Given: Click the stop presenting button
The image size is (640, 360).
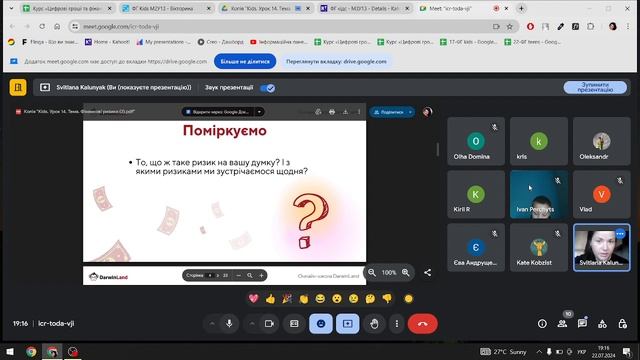Looking at the screenshot, I should 595,87.
